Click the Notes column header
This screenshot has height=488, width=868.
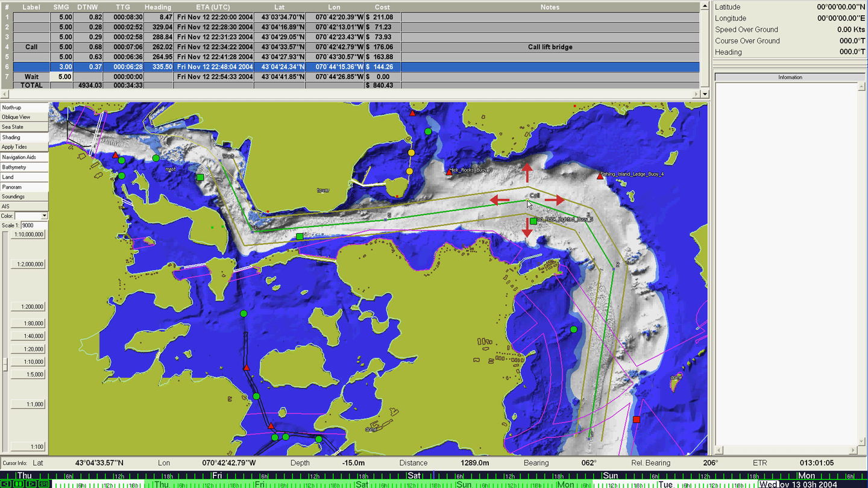[x=549, y=7]
